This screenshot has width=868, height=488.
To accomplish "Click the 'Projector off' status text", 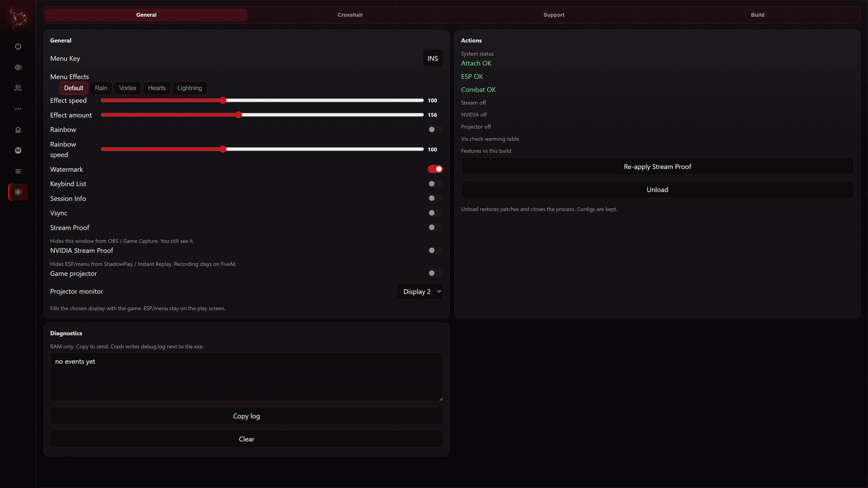I will (476, 127).
